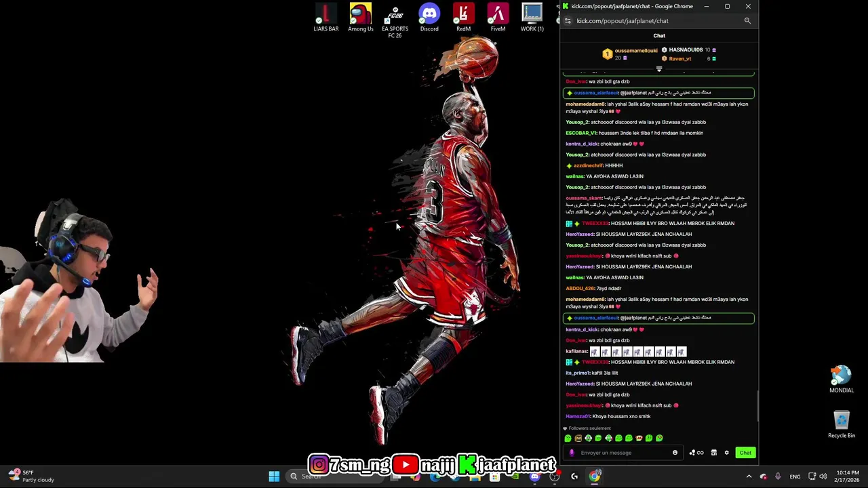Insert the first green quick emote
The height and width of the screenshot is (488, 868).
(568, 439)
